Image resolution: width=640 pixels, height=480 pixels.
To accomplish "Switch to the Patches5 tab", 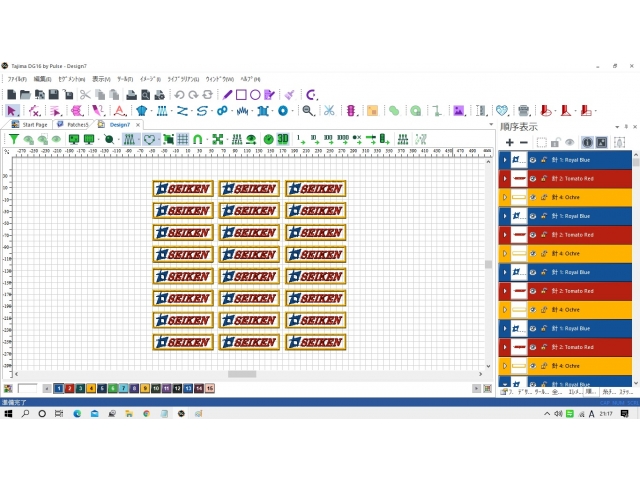I will tap(73, 124).
